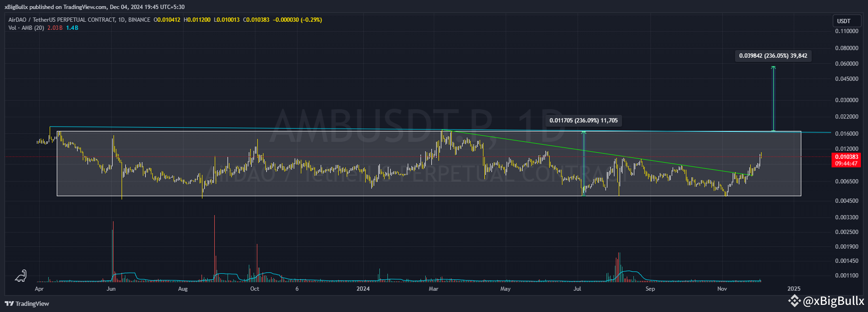868x312 pixels.
Task: Click the xBigBullx published header text
Action: pyautogui.click(x=95, y=7)
